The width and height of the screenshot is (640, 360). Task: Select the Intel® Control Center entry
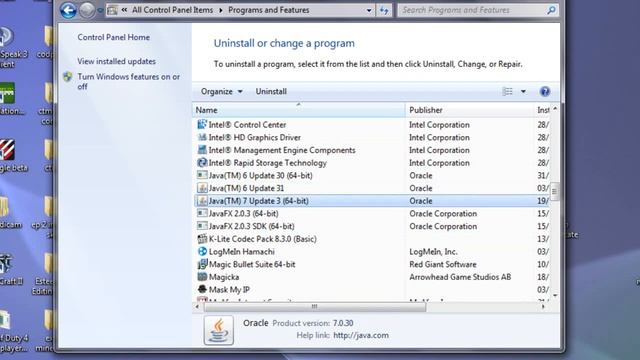coord(247,125)
